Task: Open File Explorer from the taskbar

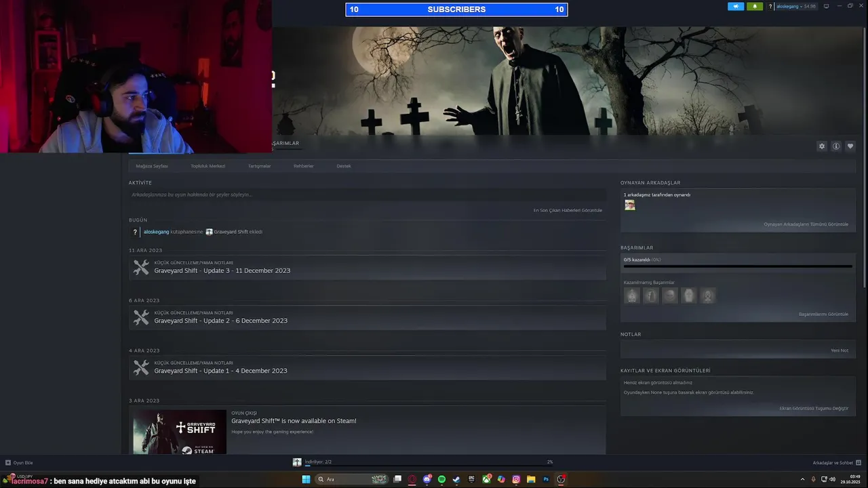Action: click(x=531, y=479)
